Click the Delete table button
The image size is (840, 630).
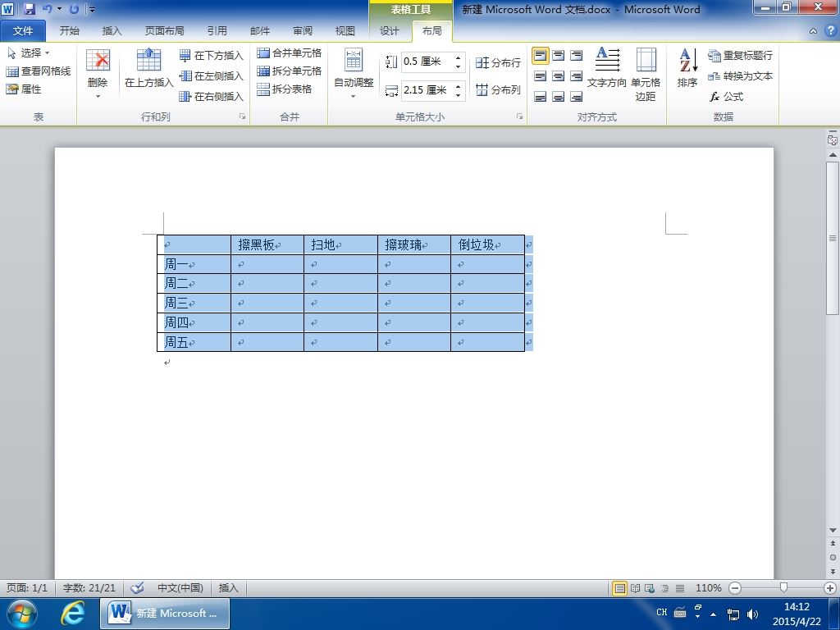(x=98, y=68)
